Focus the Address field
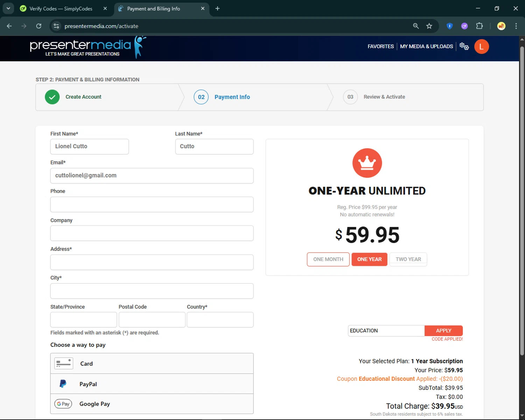 tap(152, 262)
